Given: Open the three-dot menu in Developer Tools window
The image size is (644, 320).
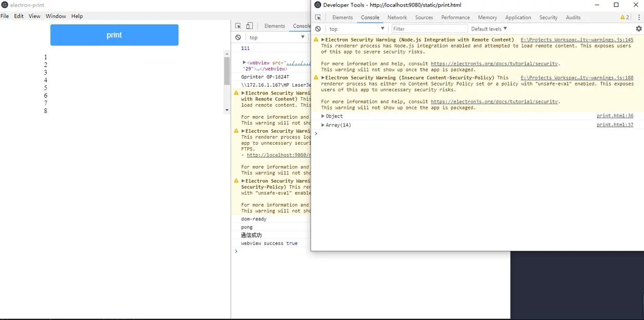Looking at the screenshot, I should click(x=639, y=17).
